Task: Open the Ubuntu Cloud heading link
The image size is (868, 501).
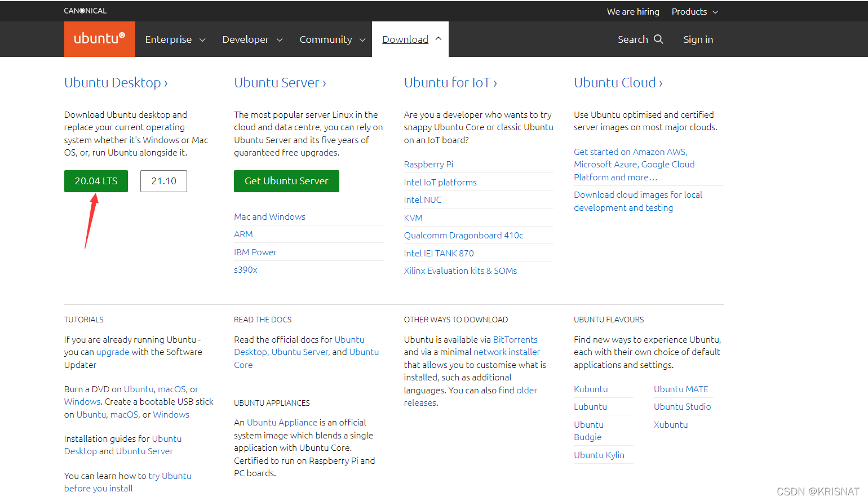Action: click(618, 83)
